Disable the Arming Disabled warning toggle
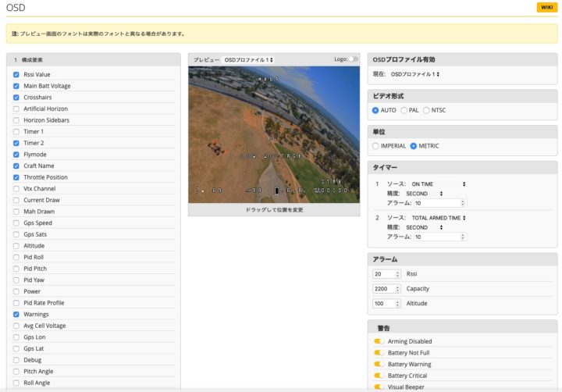This screenshot has height=392, width=562. pyautogui.click(x=379, y=341)
